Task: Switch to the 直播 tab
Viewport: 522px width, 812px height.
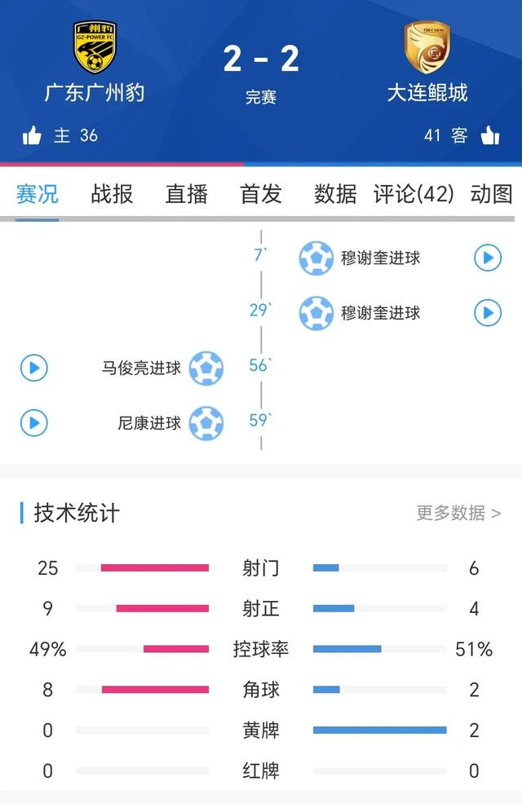Action: (x=187, y=194)
